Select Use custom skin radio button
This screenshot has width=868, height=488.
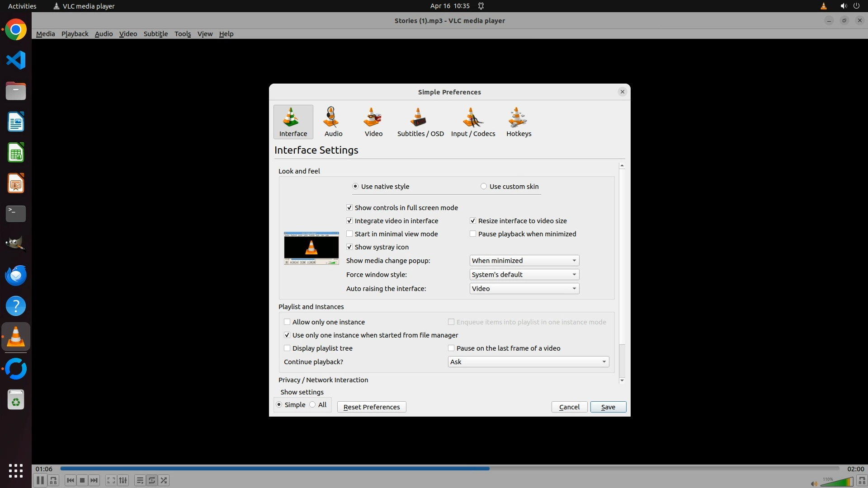tap(484, 186)
